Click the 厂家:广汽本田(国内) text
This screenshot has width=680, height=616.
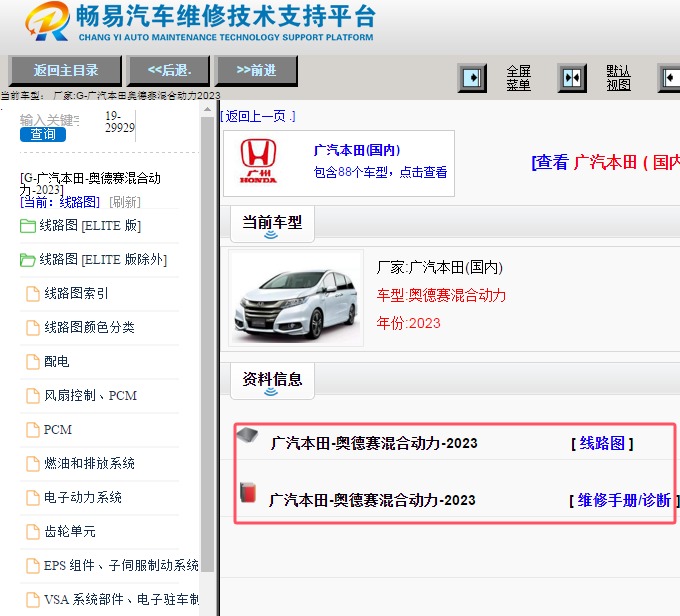pos(439,267)
